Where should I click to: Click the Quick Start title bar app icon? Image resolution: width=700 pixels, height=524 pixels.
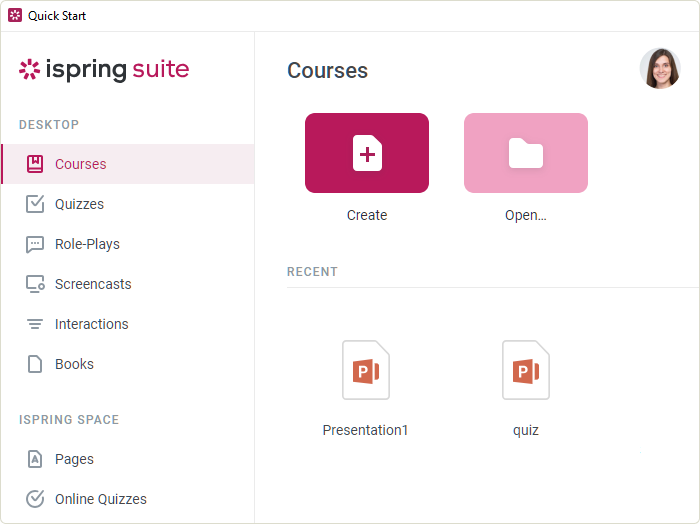click(x=15, y=15)
